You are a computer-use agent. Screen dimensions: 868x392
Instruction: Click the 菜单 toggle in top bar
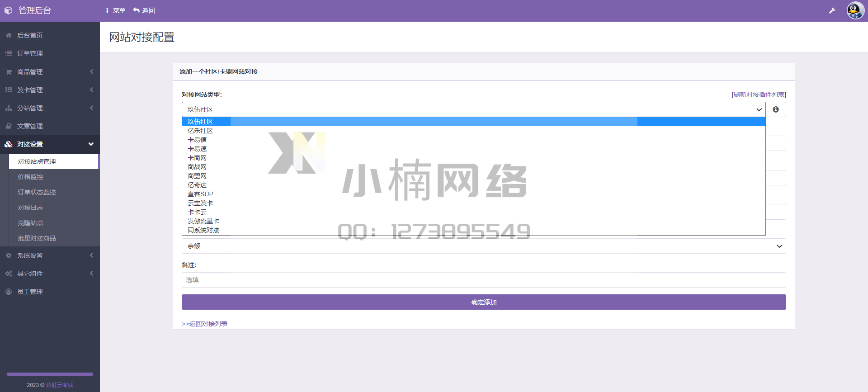(116, 10)
